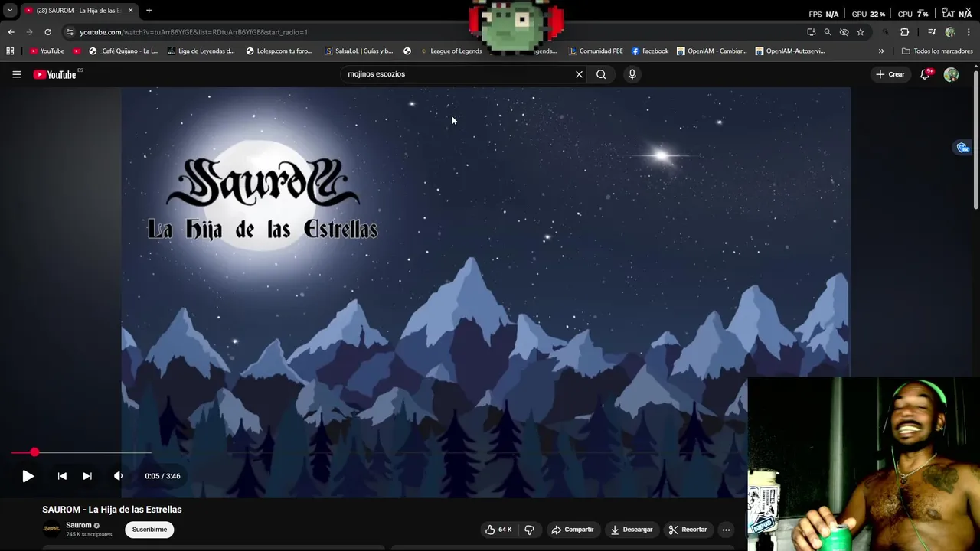Start voice search with microphone
The height and width of the screenshot is (551, 980).
632,74
